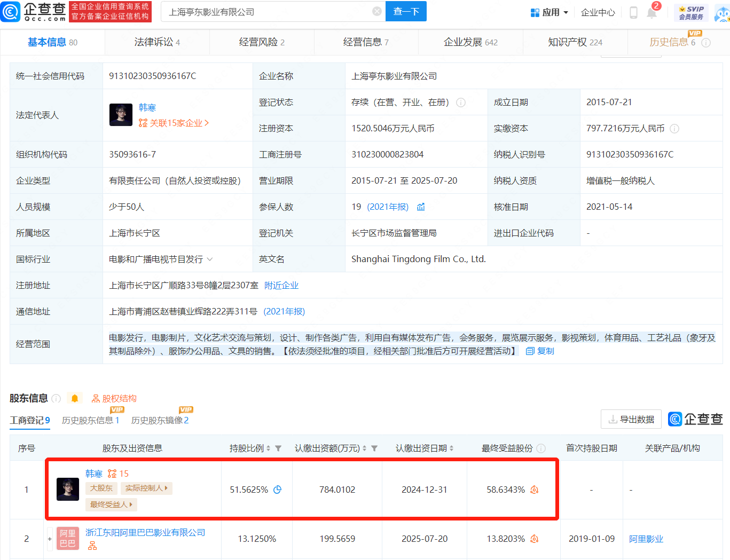Image resolution: width=730 pixels, height=560 pixels.
Task: Expand the 实际控制人 tag
Action: 146,488
